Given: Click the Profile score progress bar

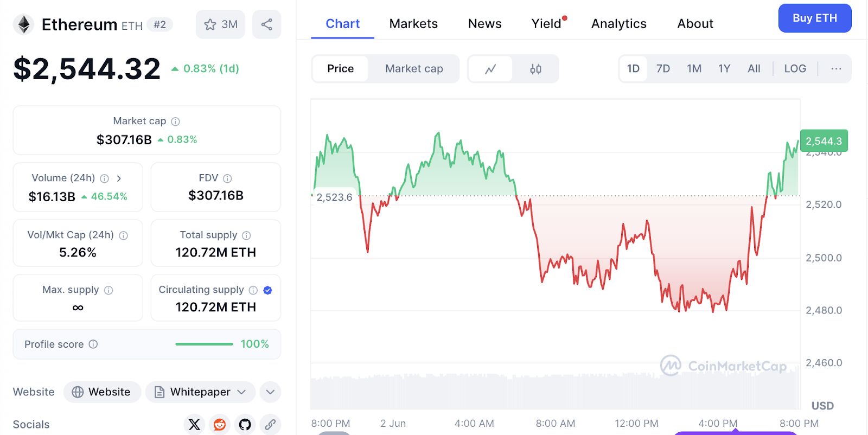Looking at the screenshot, I should [204, 344].
